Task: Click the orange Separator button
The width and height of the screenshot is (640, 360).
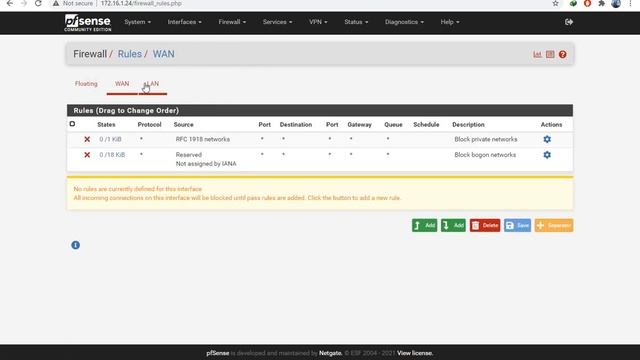Action: [554, 225]
